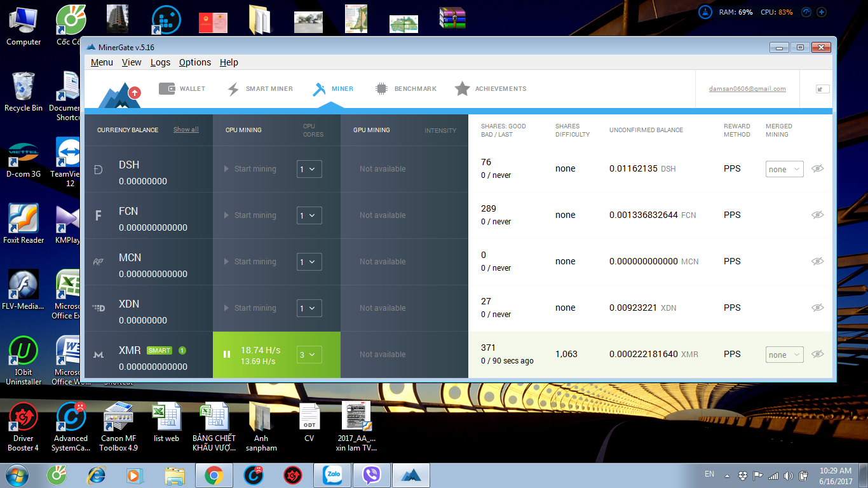Click the damsan0606@gmail.com account link
Viewport: 868px width, 488px height.
point(747,89)
